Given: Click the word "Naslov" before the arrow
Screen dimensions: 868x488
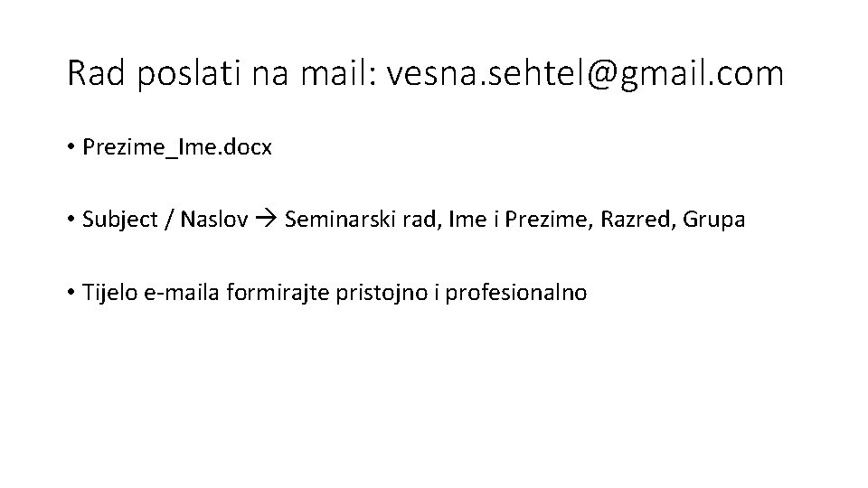Looking at the screenshot, I should pyautogui.click(x=215, y=220).
